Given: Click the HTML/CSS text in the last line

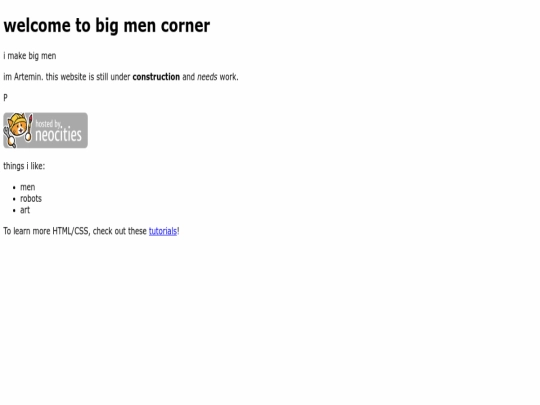Looking at the screenshot, I should click(x=71, y=231).
